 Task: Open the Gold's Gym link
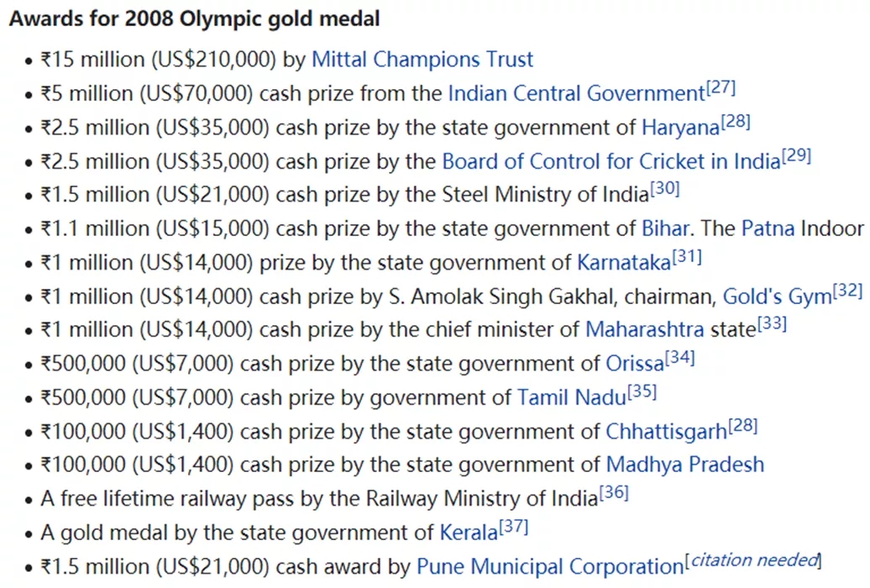coord(777,297)
